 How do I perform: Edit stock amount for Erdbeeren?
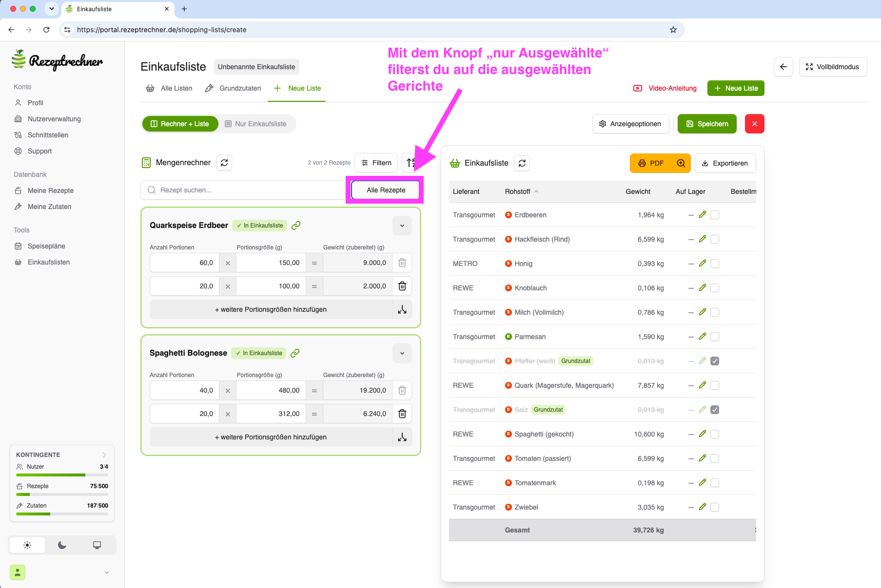(x=703, y=214)
